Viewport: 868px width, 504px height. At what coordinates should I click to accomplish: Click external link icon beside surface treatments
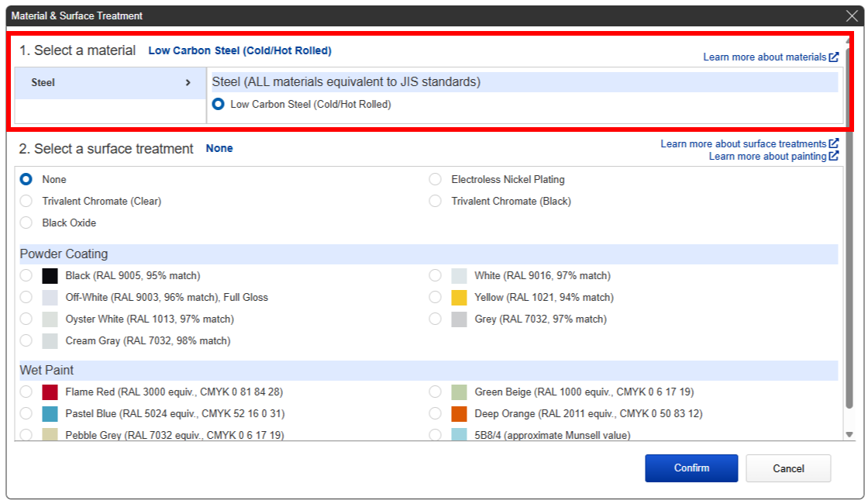tap(834, 144)
